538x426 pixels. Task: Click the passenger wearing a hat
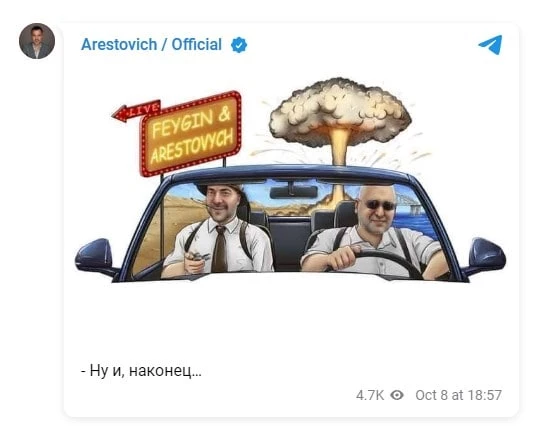[218, 232]
